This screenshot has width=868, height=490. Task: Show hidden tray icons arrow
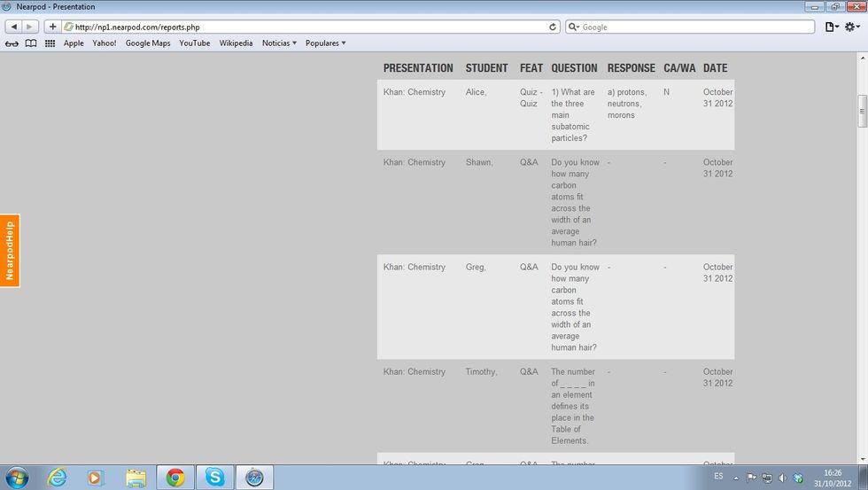(736, 478)
